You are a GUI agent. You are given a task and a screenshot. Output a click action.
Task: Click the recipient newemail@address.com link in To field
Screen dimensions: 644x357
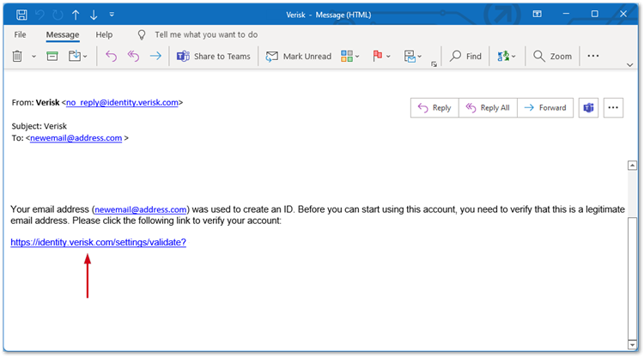(76, 138)
